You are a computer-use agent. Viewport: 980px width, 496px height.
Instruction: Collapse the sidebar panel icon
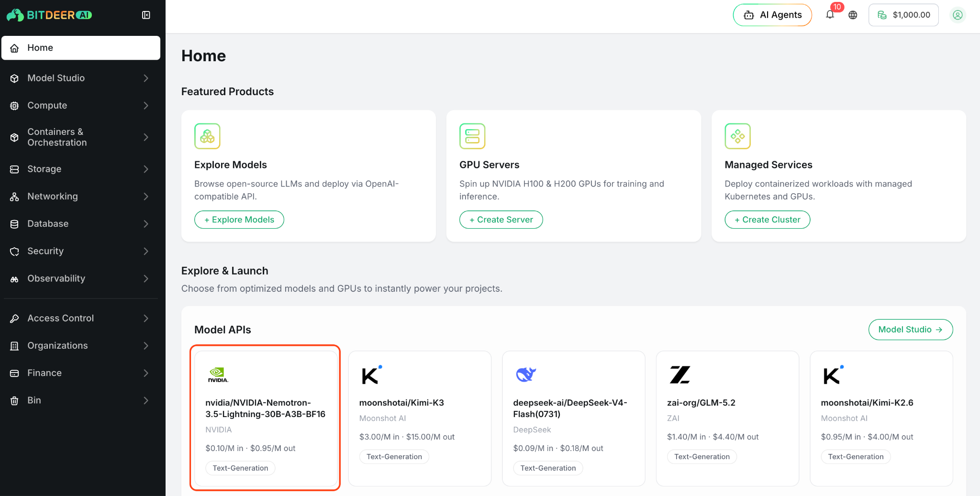pos(146,15)
